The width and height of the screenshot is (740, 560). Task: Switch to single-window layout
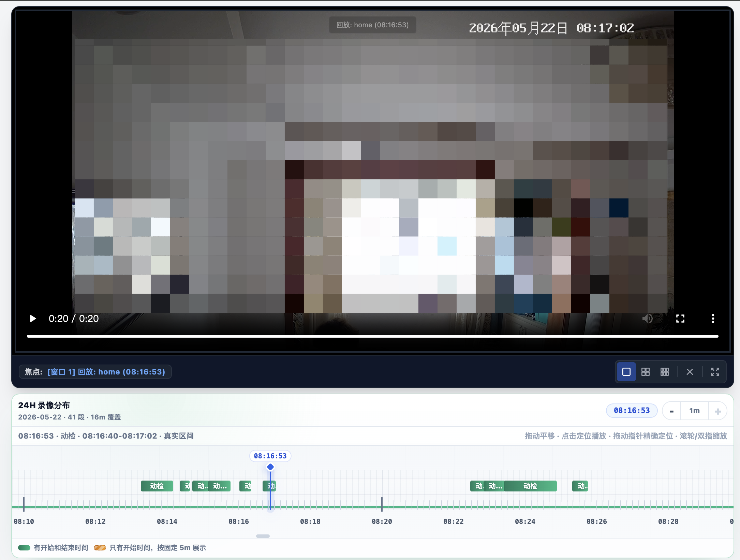pos(626,372)
